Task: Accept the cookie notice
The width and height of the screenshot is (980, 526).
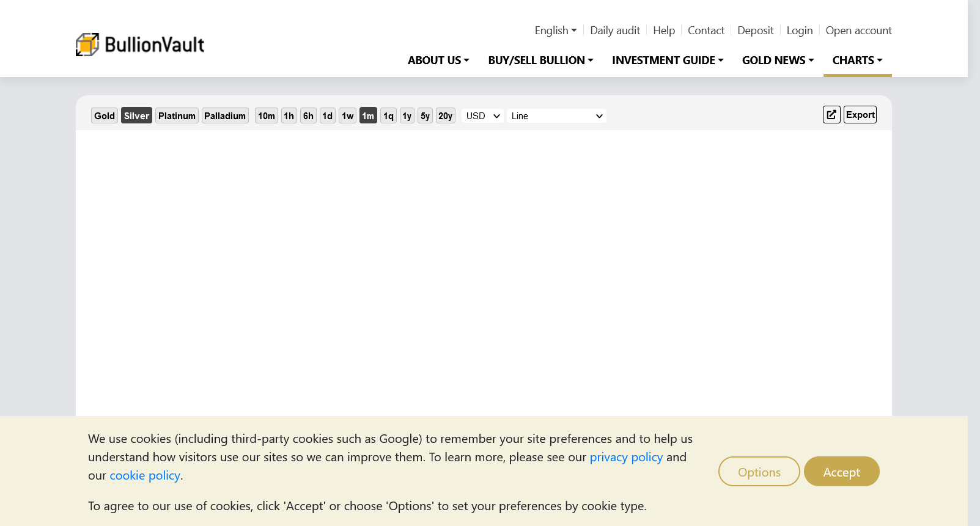Action: pyautogui.click(x=841, y=472)
